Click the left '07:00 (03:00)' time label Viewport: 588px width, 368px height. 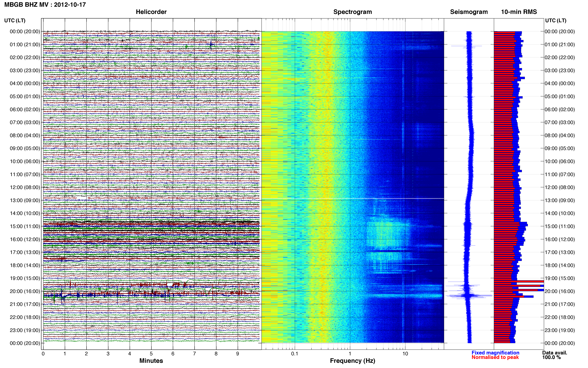[x=25, y=122]
